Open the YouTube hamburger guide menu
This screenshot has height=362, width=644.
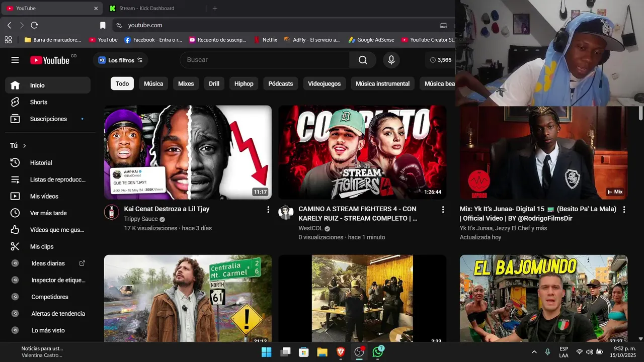[15, 60]
